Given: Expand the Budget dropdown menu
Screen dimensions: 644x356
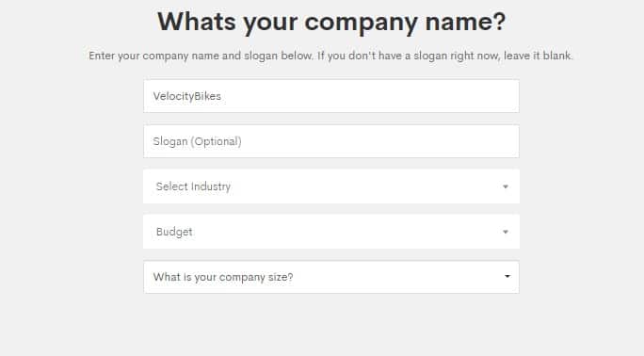Looking at the screenshot, I should coord(331,232).
